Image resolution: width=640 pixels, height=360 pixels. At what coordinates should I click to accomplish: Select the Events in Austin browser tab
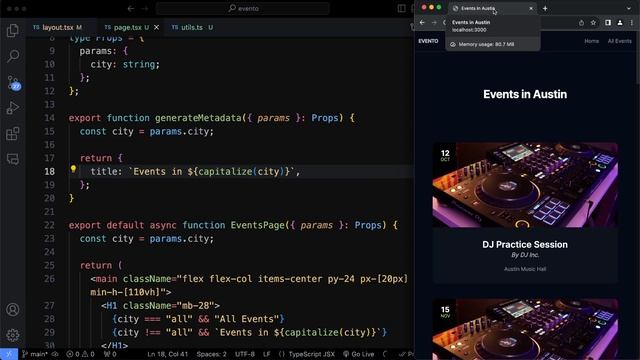click(493, 8)
